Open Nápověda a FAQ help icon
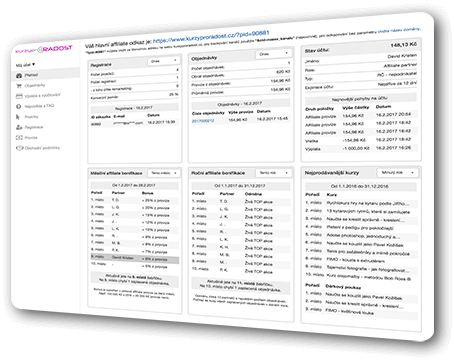This screenshot has width=454, height=360. click(19, 107)
